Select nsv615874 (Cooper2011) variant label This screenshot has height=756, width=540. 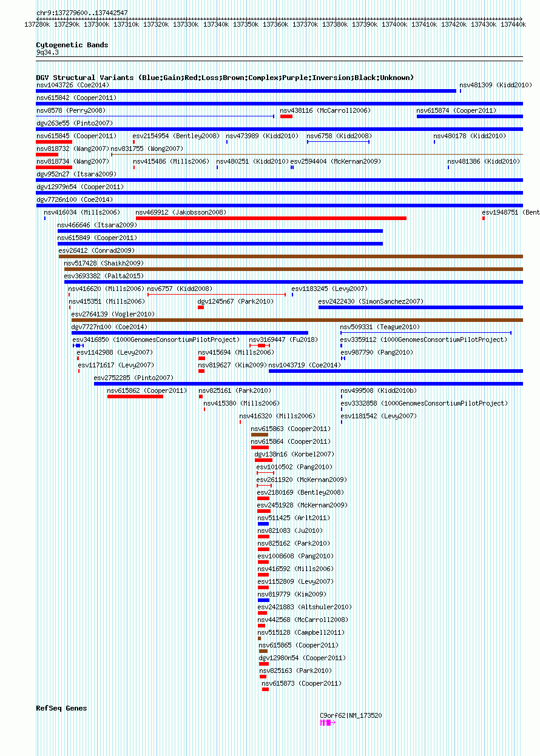(456, 110)
